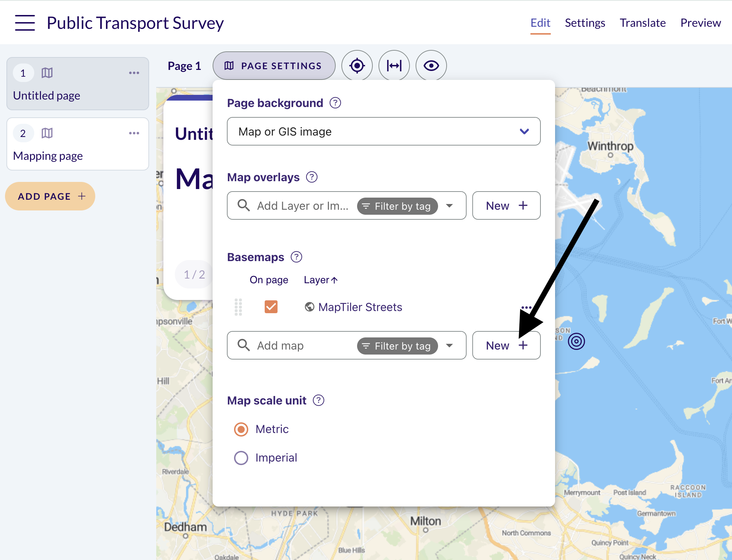The image size is (732, 560).
Task: Open options for Mapping page card
Action: pyautogui.click(x=134, y=133)
